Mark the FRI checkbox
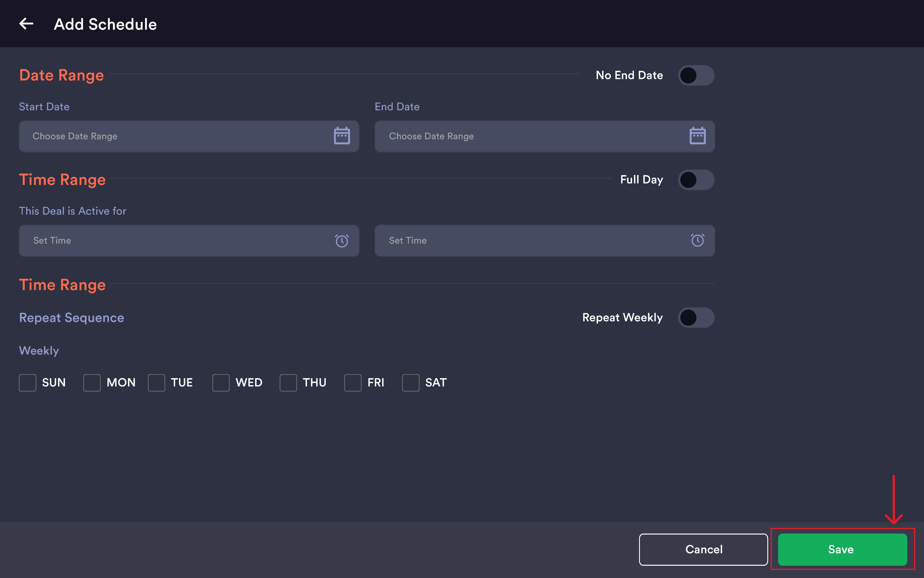 click(353, 383)
